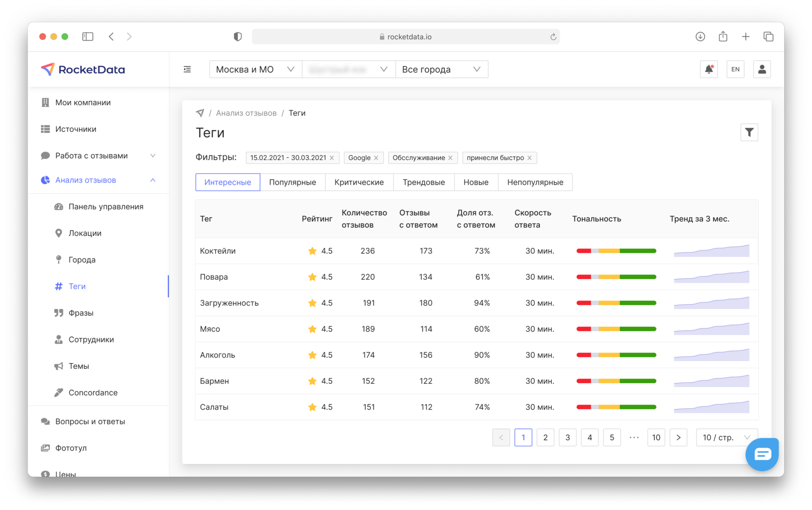Screen dimensions: 812x510
Task: Click tonality bar for Мясо row
Action: (616, 329)
